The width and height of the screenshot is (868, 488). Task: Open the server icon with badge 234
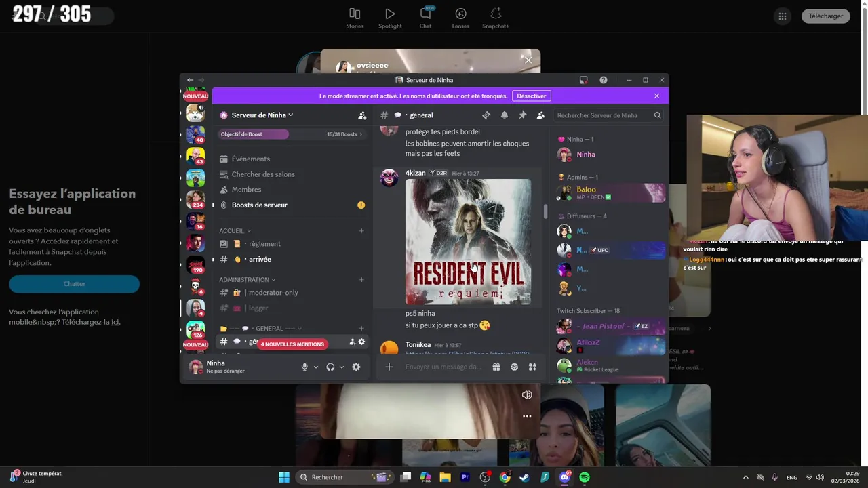[195, 199]
